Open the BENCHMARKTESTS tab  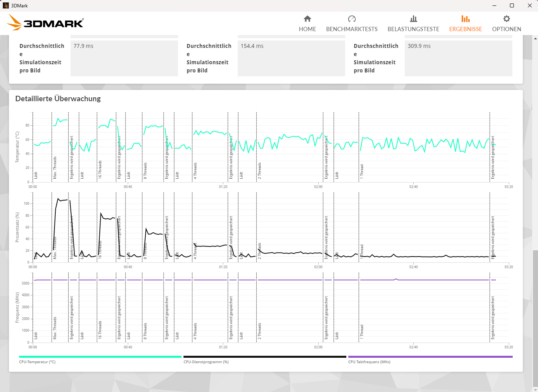coord(352,29)
